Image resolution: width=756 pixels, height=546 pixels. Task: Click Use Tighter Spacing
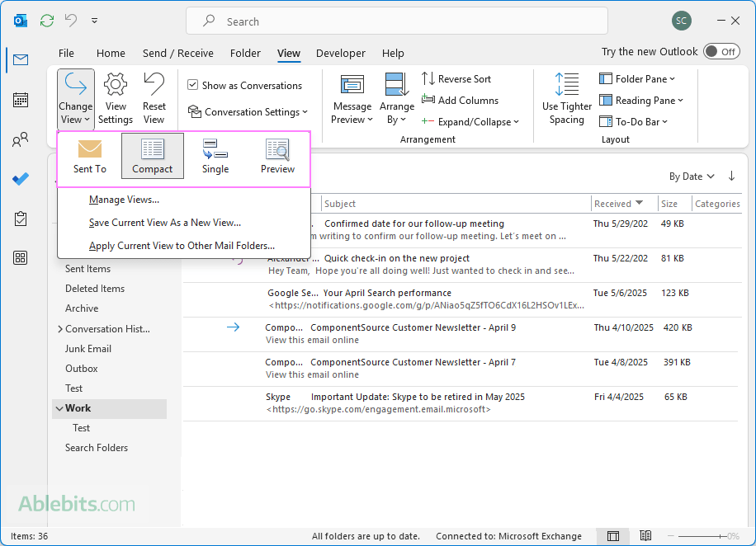pyautogui.click(x=566, y=99)
